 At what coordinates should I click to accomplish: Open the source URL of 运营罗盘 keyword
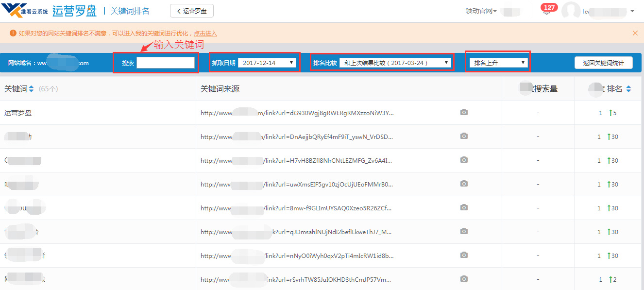point(297,113)
